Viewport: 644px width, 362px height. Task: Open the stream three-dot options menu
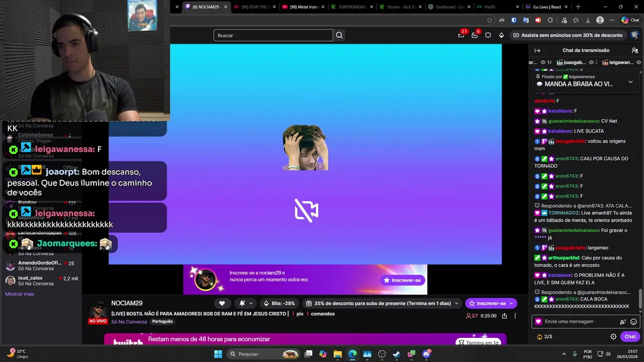[x=515, y=316]
